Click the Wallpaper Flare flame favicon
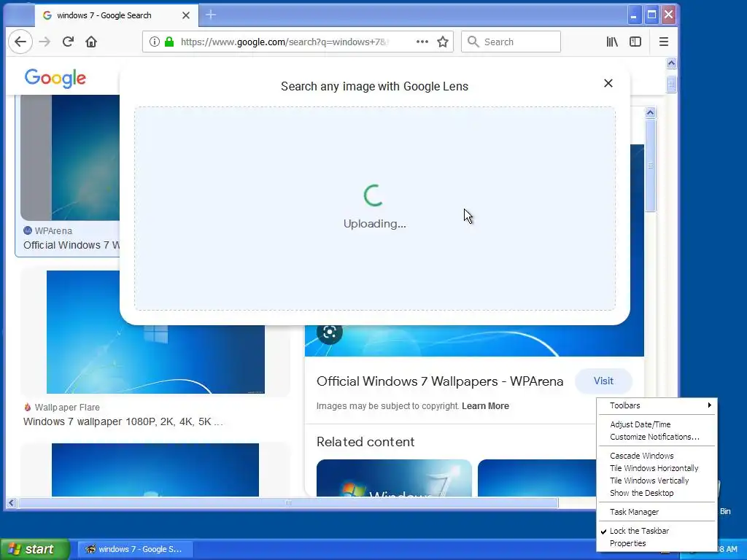Screen dimensions: 747x560 coord(28,407)
